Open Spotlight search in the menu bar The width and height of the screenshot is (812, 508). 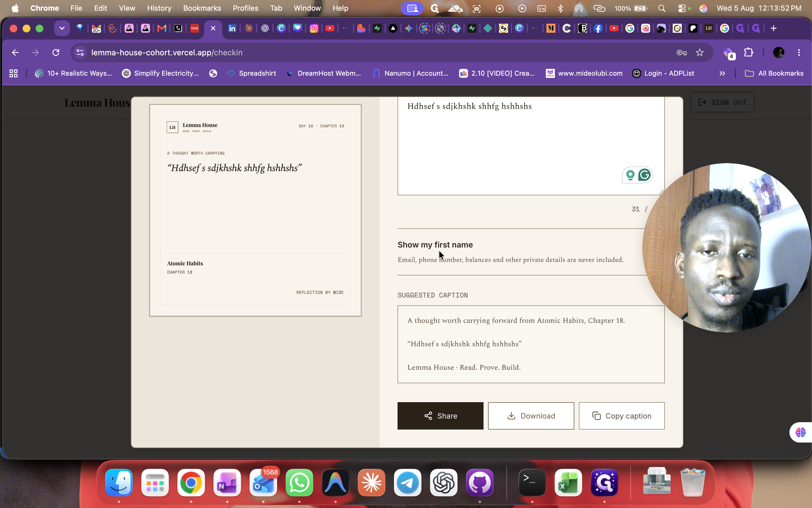click(x=662, y=8)
